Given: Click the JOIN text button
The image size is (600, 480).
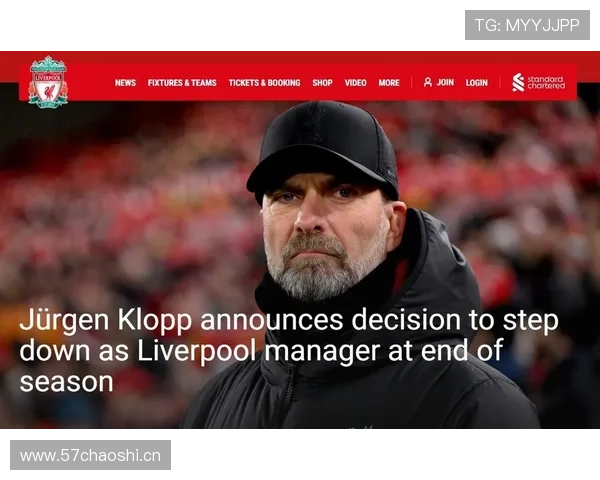Looking at the screenshot, I should 445,82.
